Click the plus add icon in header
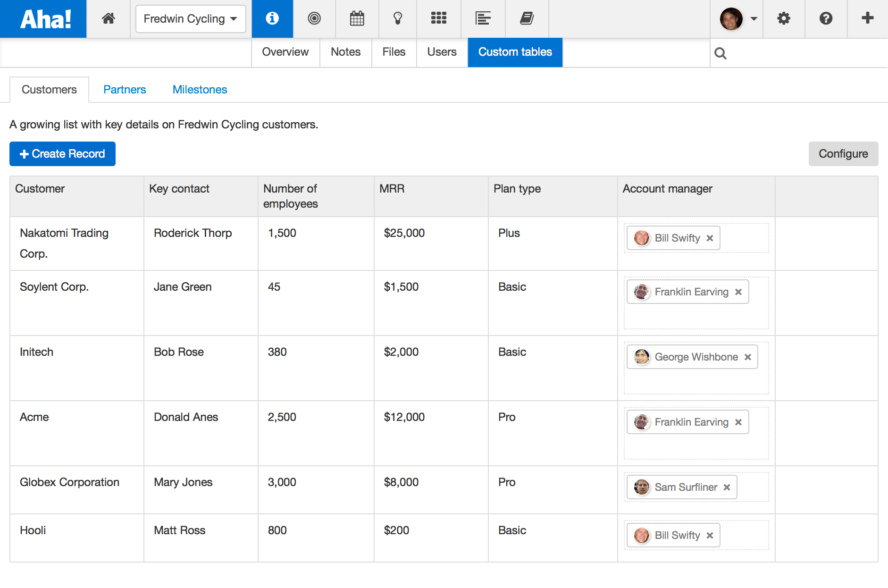 pos(867,19)
